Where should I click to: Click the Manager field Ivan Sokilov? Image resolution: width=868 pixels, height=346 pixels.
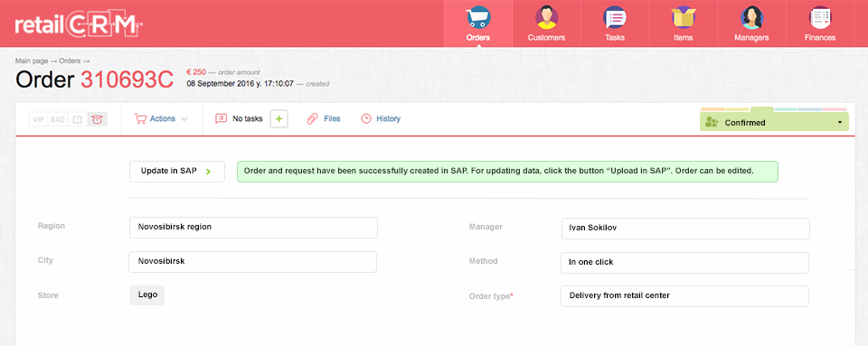coord(685,229)
